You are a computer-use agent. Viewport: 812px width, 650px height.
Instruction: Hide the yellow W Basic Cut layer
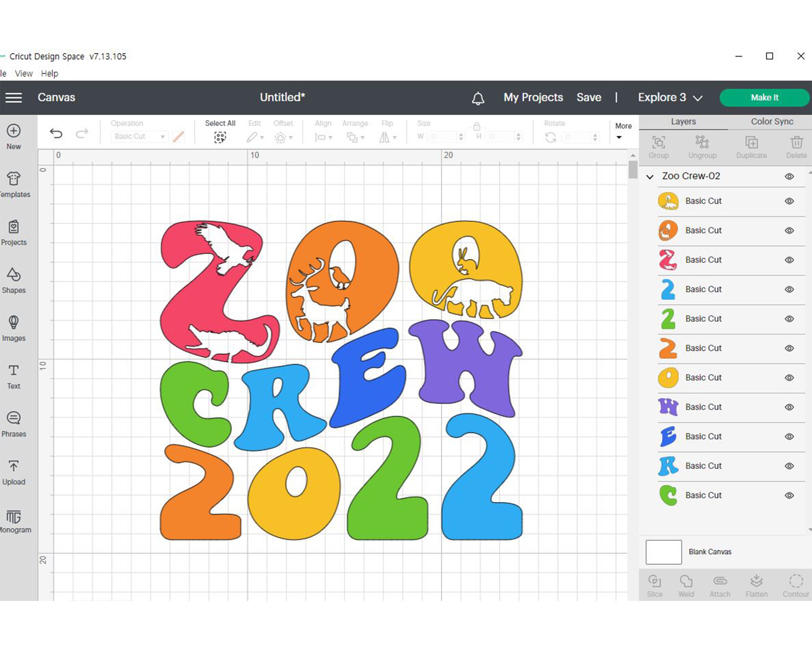click(789, 407)
